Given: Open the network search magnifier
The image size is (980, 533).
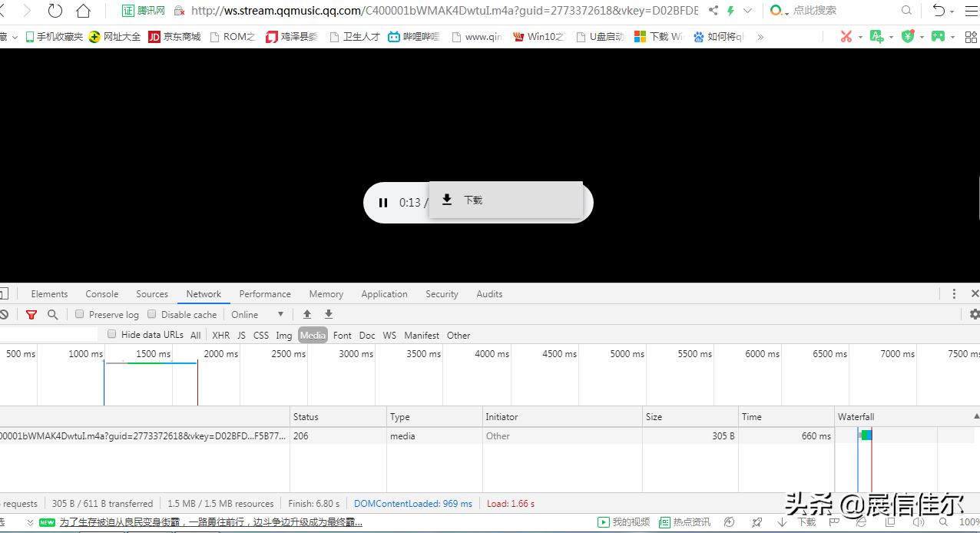Looking at the screenshot, I should point(53,315).
